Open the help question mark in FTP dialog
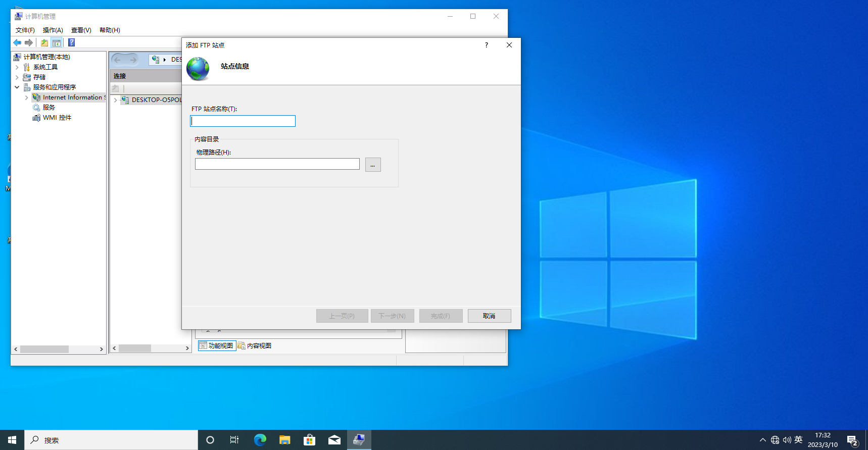 tap(487, 45)
